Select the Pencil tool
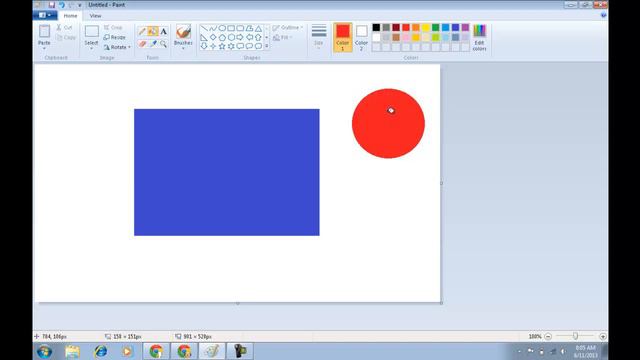Image resolution: width=640 pixels, height=360 pixels. coord(142,31)
